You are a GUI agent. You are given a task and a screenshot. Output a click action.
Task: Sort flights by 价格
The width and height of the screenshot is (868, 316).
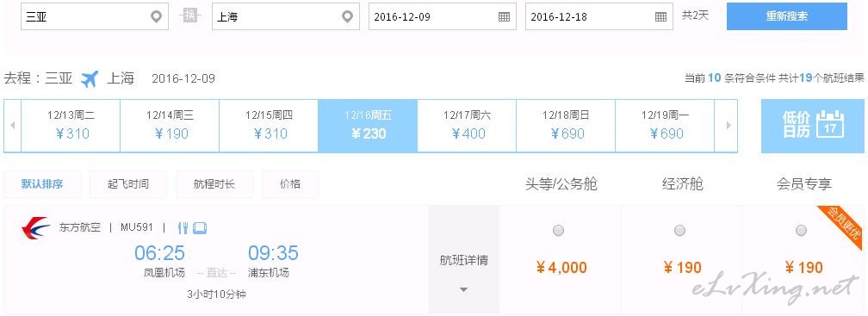point(290,184)
